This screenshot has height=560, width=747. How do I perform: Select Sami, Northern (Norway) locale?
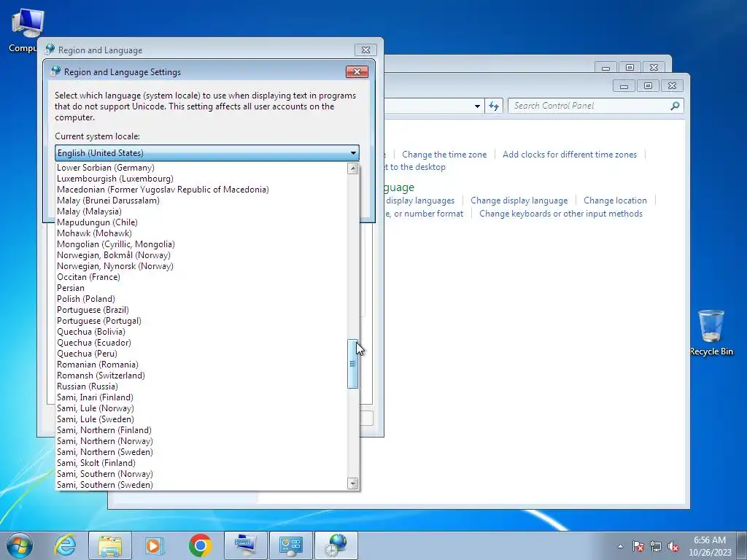[x=201, y=441]
